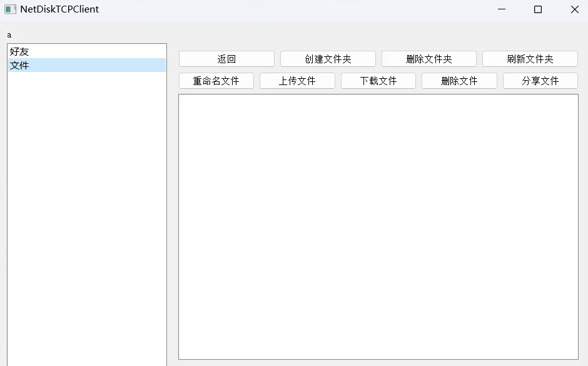Viewport: 588px width, 366px height.
Task: Create a folder with 创建文件夹
Action: tap(328, 59)
